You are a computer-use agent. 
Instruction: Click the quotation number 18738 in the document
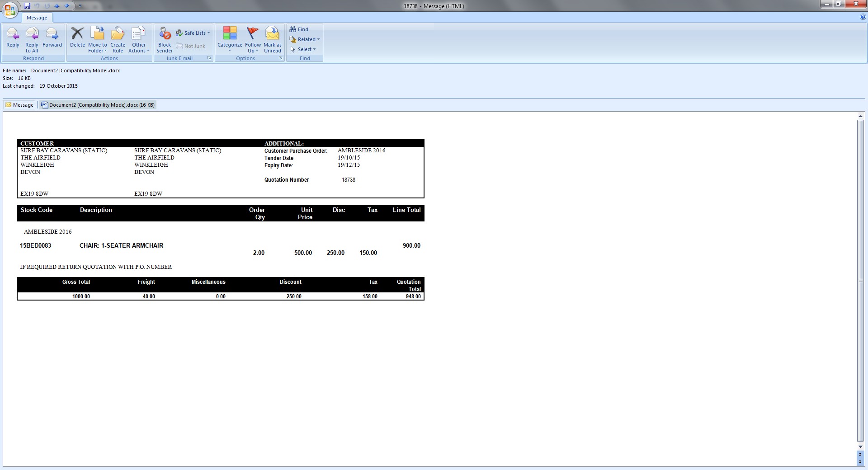tap(349, 180)
